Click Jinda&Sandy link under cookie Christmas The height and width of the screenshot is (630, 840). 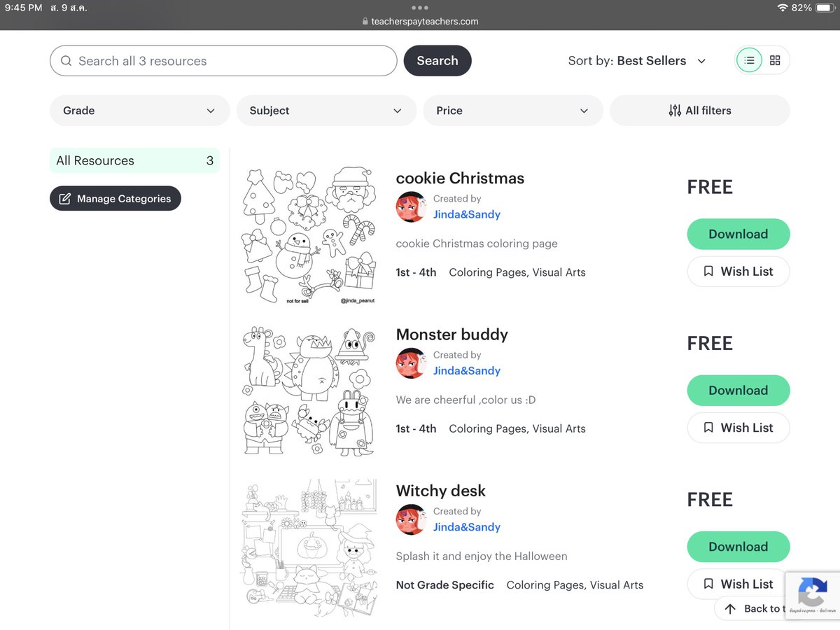(x=467, y=214)
